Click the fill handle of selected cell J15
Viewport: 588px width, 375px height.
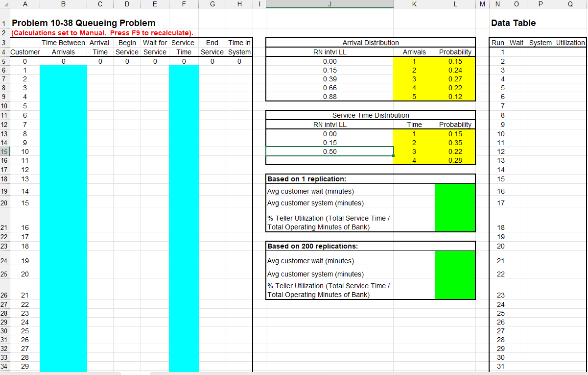[393, 155]
